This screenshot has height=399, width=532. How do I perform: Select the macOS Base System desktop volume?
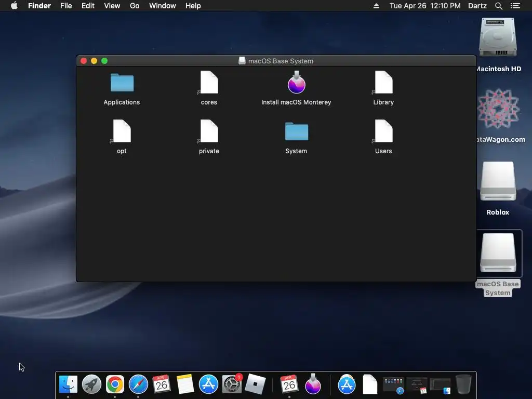tap(498, 253)
